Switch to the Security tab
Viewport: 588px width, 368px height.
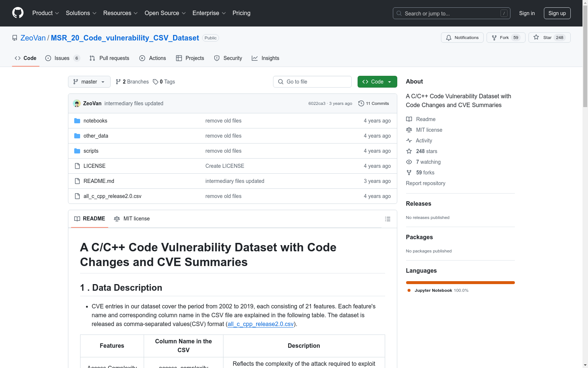[228, 58]
